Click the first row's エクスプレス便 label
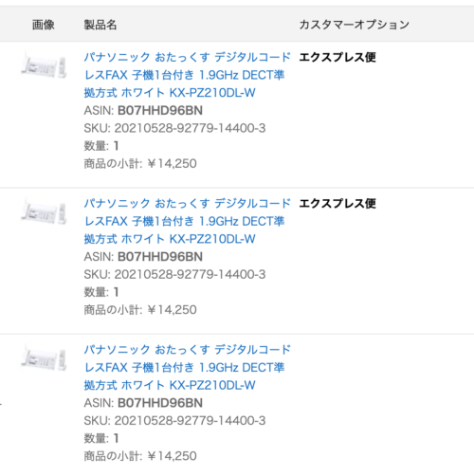 click(x=337, y=57)
